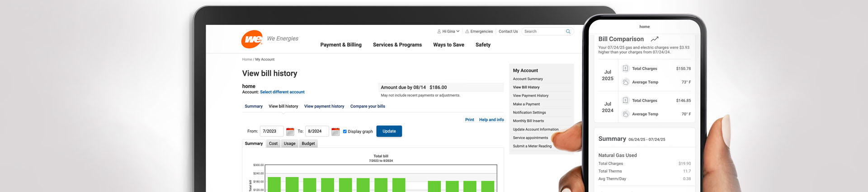Click the Emergencies warning icon
This screenshot has height=192, width=868.
(x=467, y=32)
